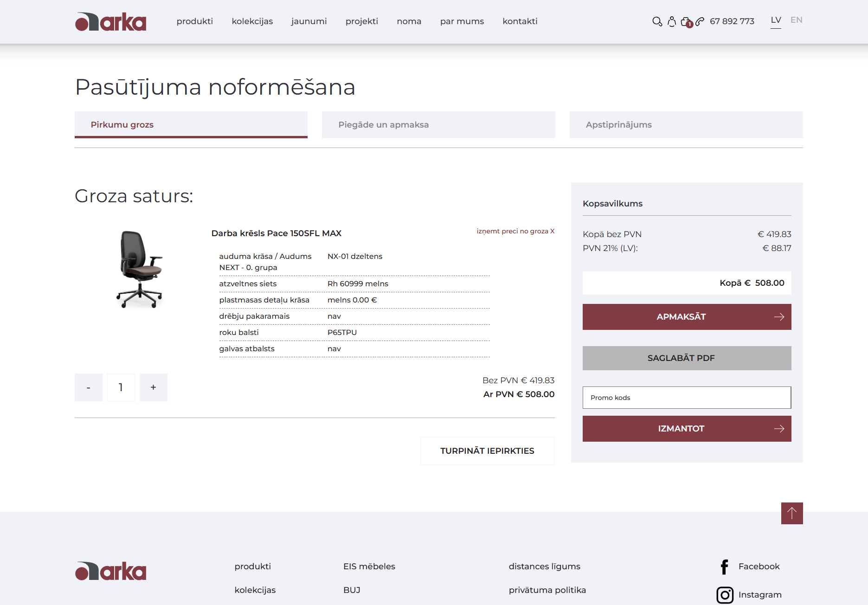Open the Instagram icon in footer
Screen dimensions: 868x605
(x=725, y=595)
